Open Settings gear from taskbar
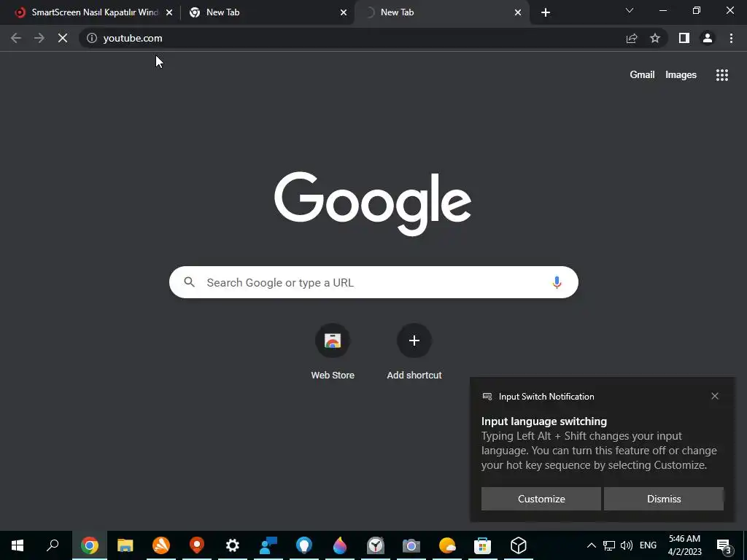The height and width of the screenshot is (560, 747). pyautogui.click(x=233, y=545)
